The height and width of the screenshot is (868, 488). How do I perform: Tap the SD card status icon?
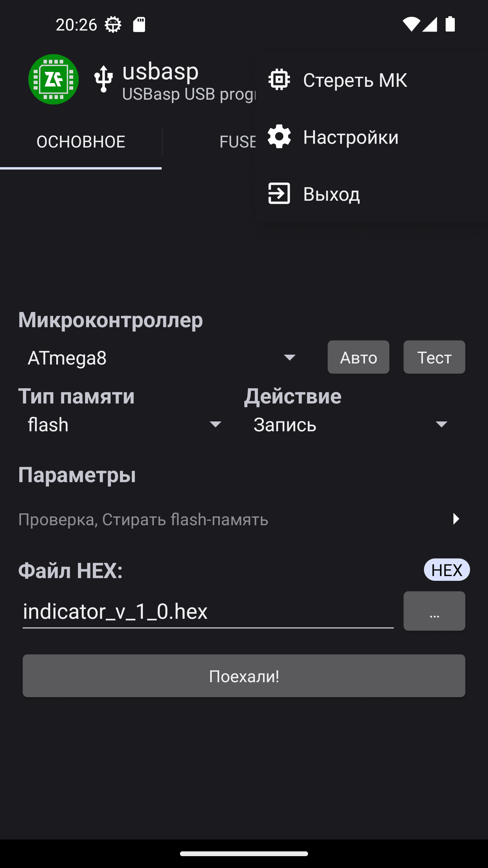coord(139,25)
